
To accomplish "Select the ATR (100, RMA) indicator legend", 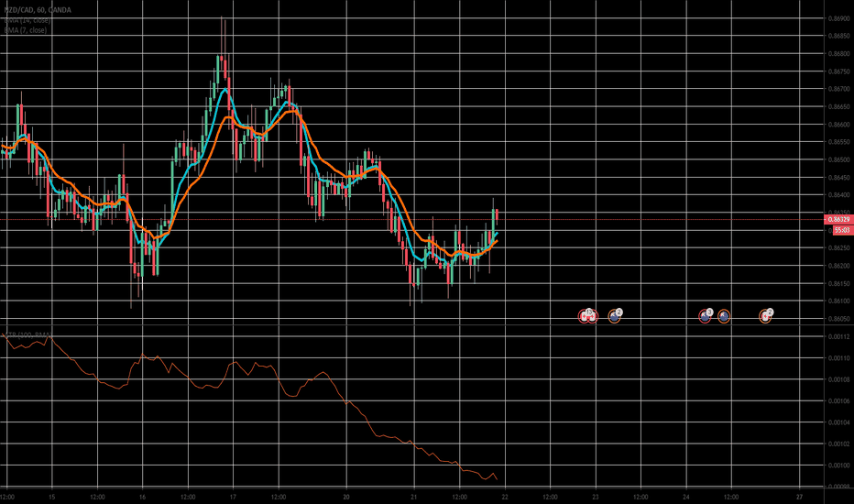I will coord(27,334).
